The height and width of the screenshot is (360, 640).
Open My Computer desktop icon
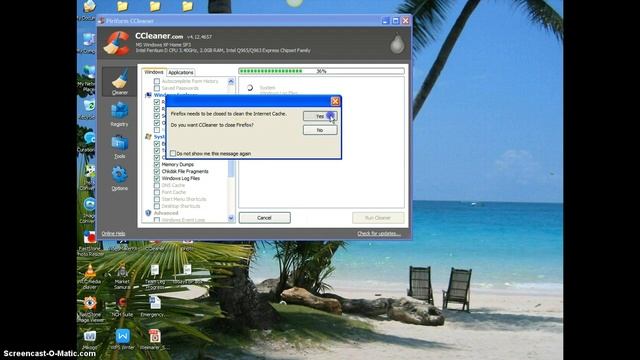tap(88, 43)
